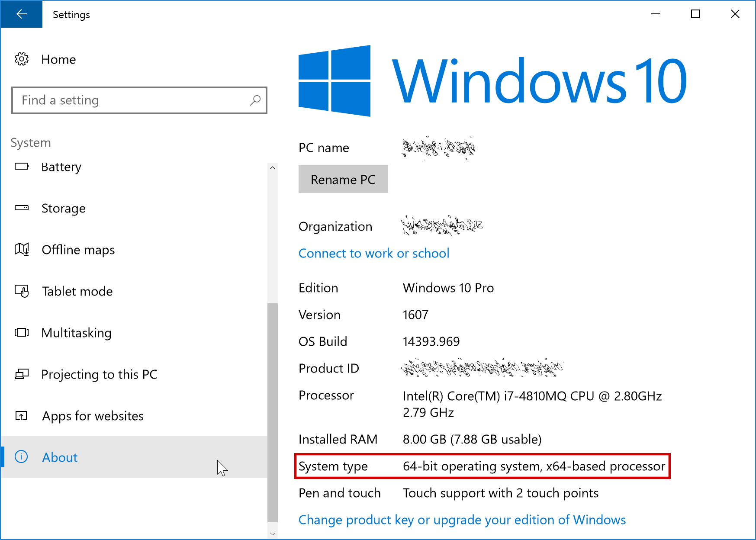Image resolution: width=756 pixels, height=540 pixels.
Task: Click the Intel Core i7-4810MQ processor text
Action: (532, 404)
